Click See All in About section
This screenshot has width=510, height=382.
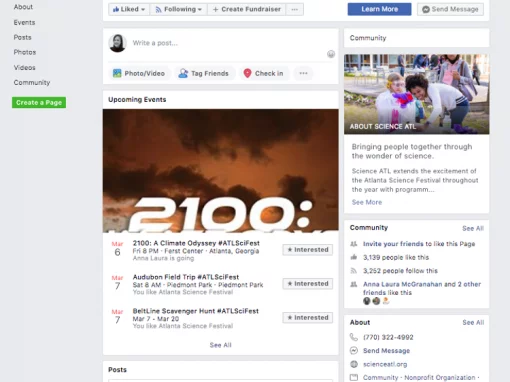click(473, 322)
